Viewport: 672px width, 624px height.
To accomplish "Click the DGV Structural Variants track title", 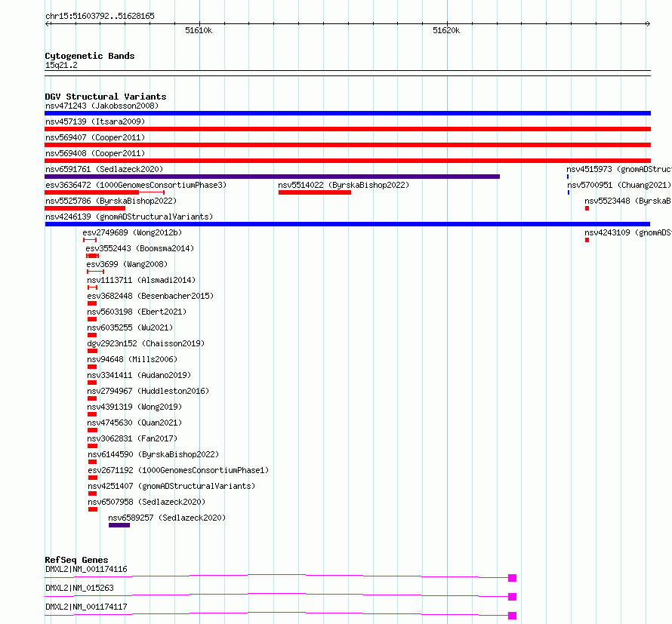I will click(x=106, y=97).
